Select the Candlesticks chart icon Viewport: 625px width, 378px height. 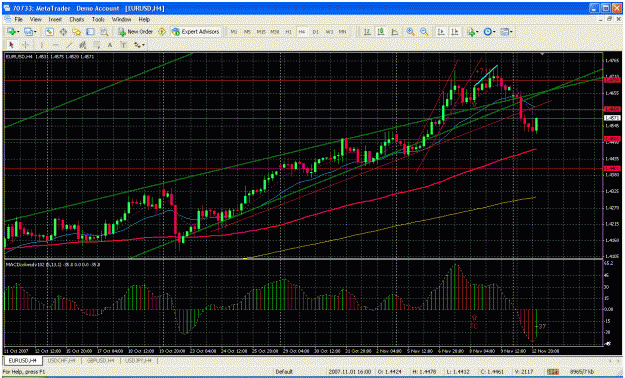(x=381, y=32)
